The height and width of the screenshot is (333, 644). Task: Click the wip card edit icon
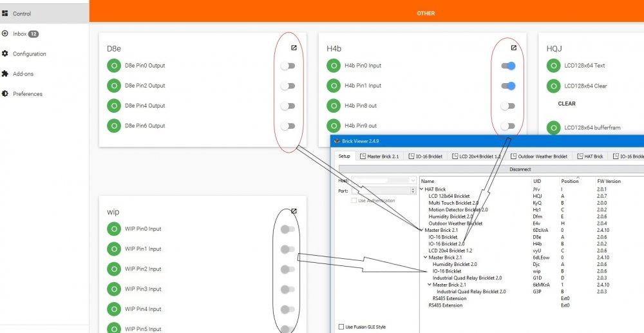click(294, 211)
